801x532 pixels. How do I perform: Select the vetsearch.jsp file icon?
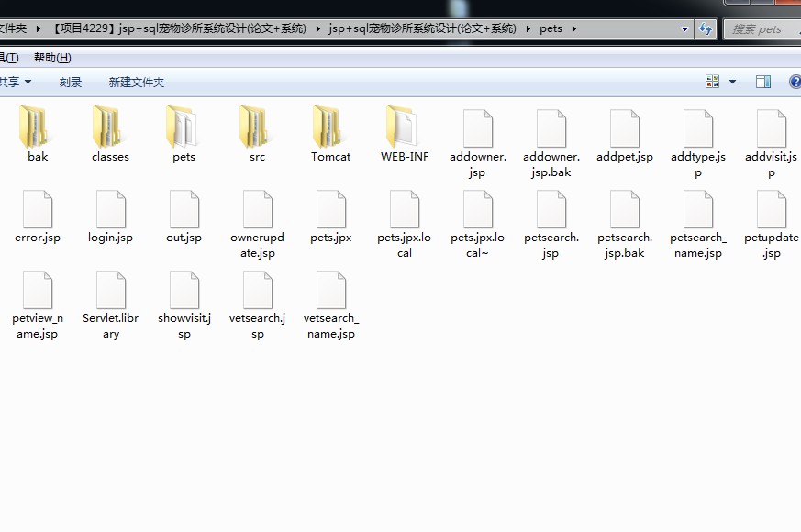click(258, 290)
